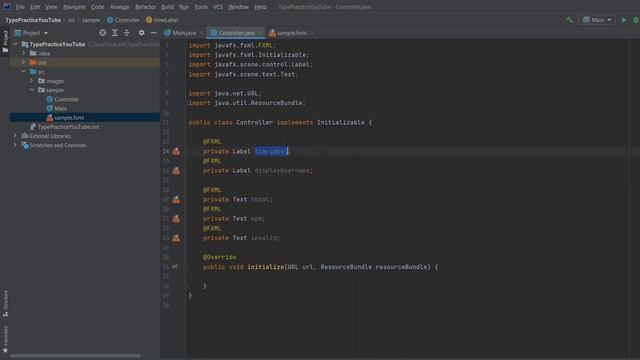Open the View menu

(x=51, y=7)
